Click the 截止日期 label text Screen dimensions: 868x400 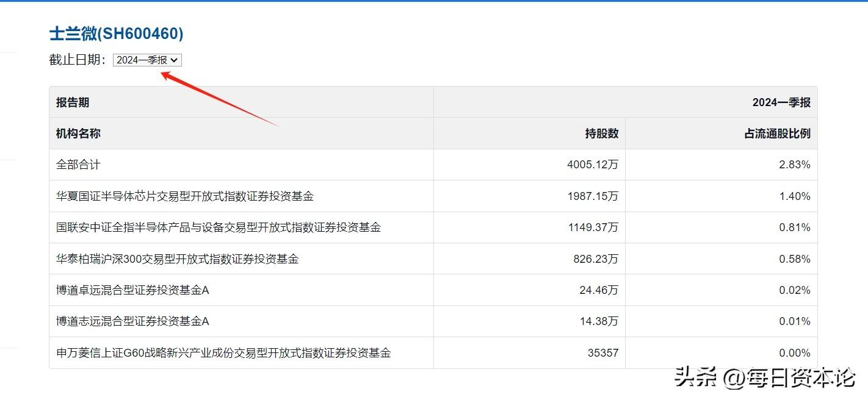[x=78, y=60]
